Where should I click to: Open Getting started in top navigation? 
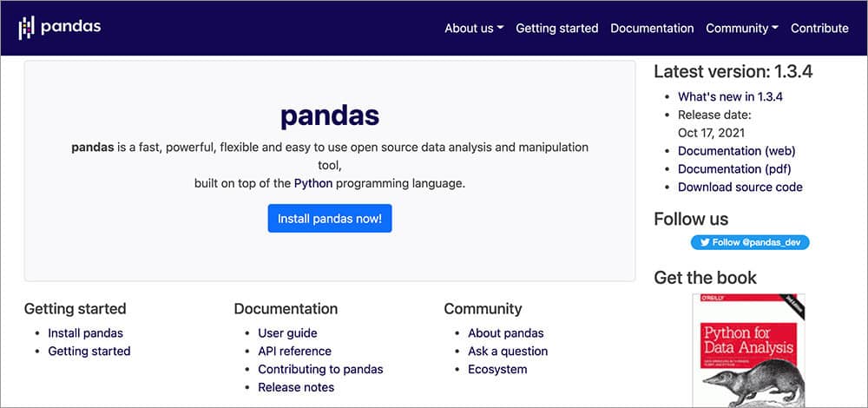pos(557,29)
